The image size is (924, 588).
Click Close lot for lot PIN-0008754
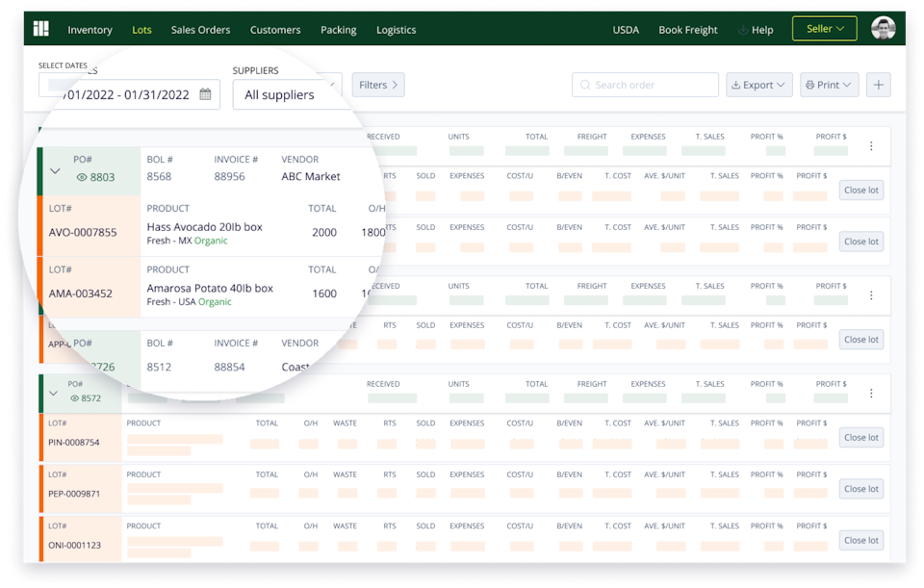[860, 437]
